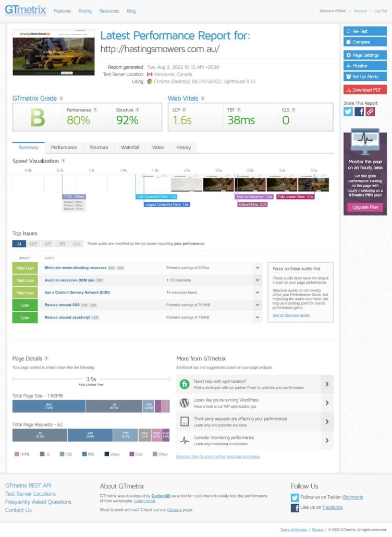Click help icon beside CLS
Viewport: 392px width, 537px height.
pos(293,110)
